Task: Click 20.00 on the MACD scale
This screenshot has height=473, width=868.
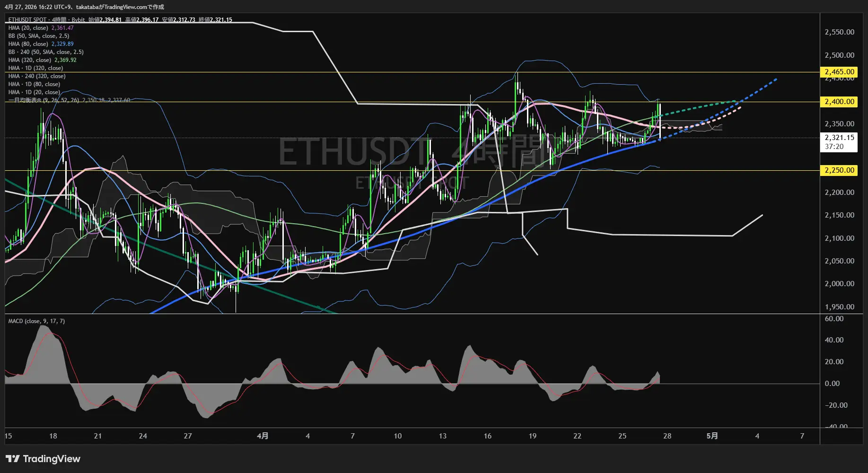Action: coord(834,362)
